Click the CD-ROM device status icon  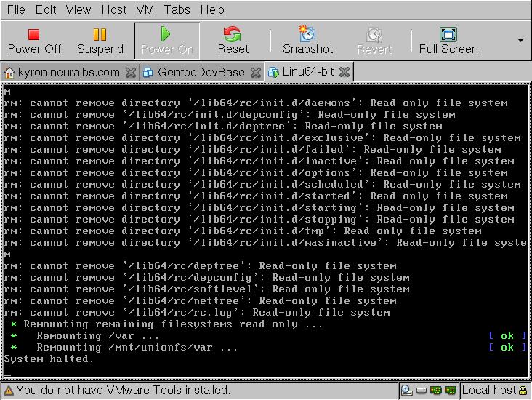(x=407, y=391)
